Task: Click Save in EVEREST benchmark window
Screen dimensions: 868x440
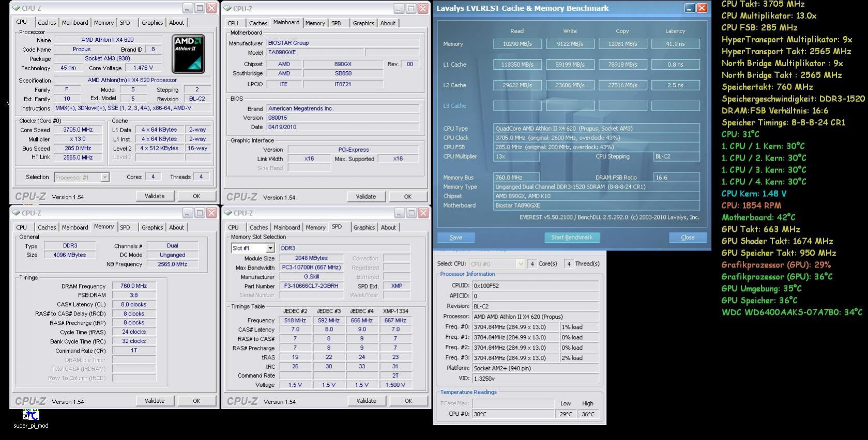Action: 456,238
